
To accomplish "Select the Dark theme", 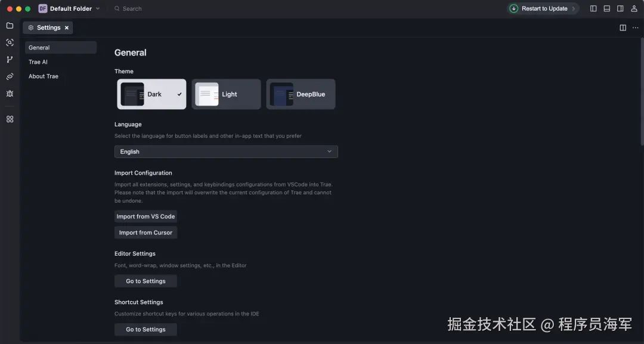I will (151, 94).
